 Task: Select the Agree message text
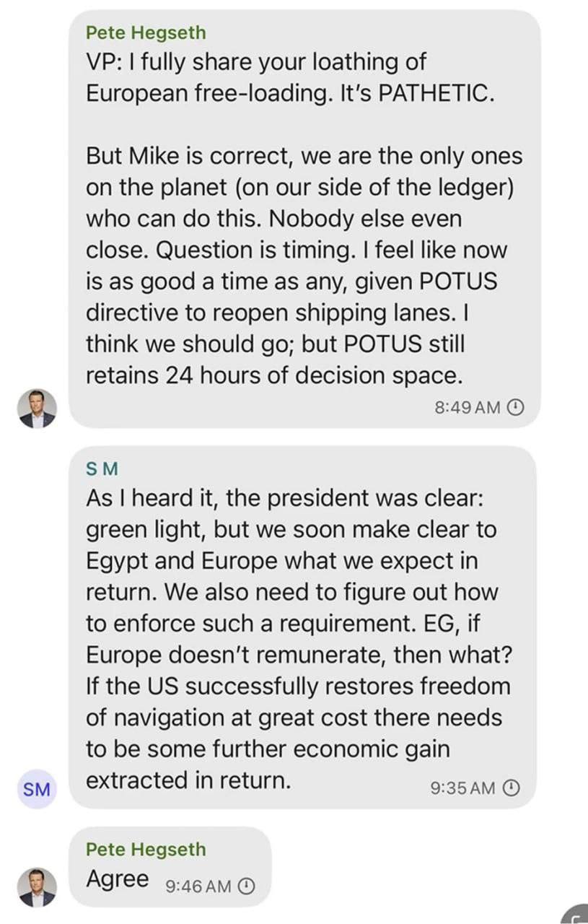pos(118,879)
